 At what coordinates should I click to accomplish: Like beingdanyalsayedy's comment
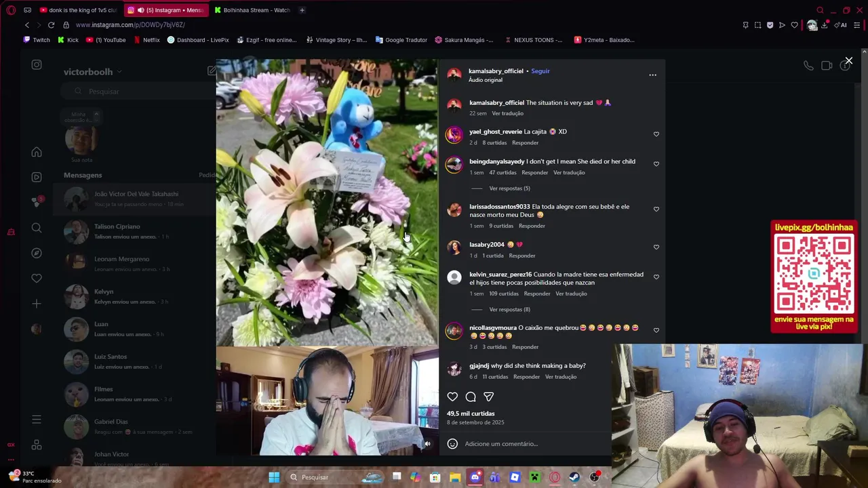(656, 164)
